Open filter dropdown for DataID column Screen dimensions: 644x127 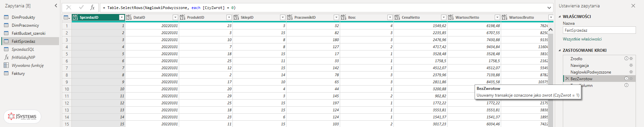pos(175,17)
